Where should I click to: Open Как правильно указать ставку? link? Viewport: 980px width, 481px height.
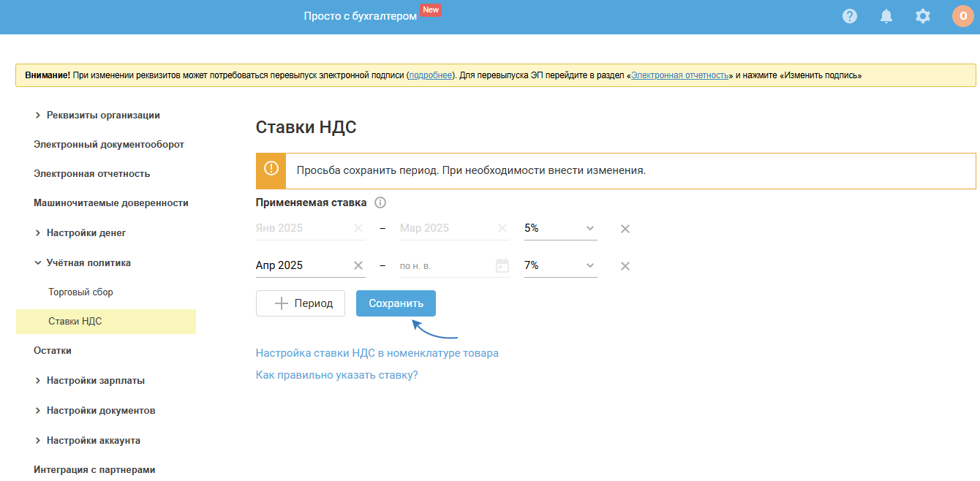tap(337, 375)
